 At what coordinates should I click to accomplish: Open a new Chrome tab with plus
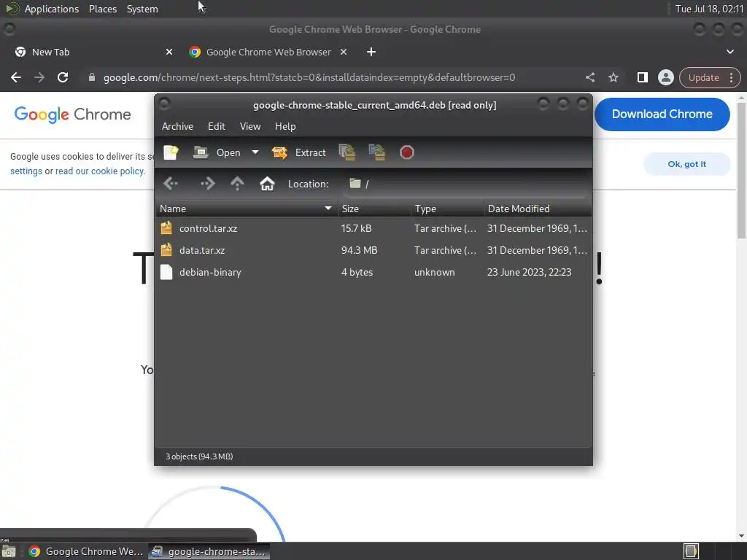click(x=371, y=52)
